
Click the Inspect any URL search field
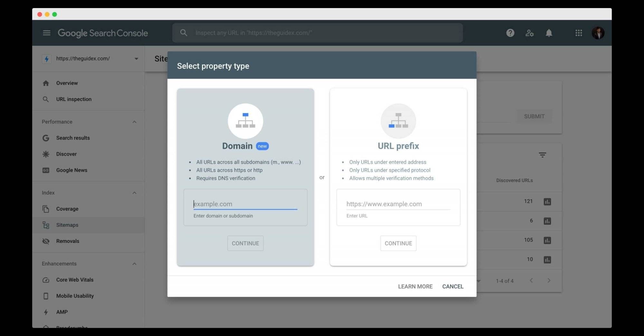tap(317, 33)
